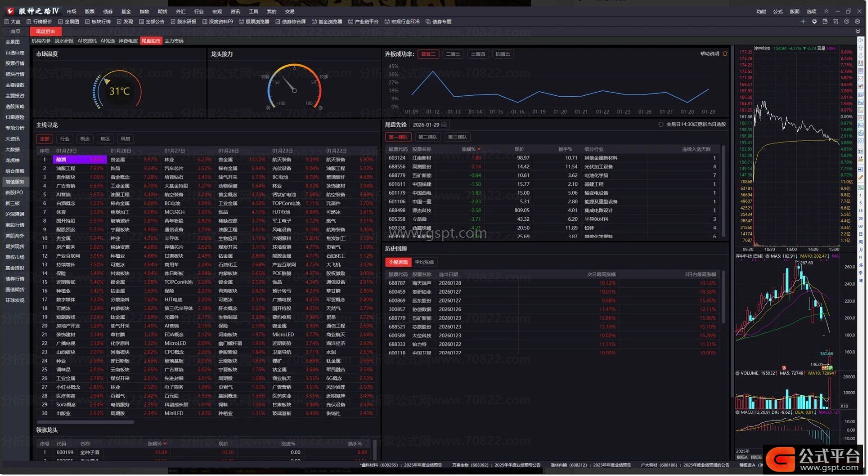868x476 pixels.
Task: Click the plus icon in top-right toolbar
Action: click(x=803, y=21)
